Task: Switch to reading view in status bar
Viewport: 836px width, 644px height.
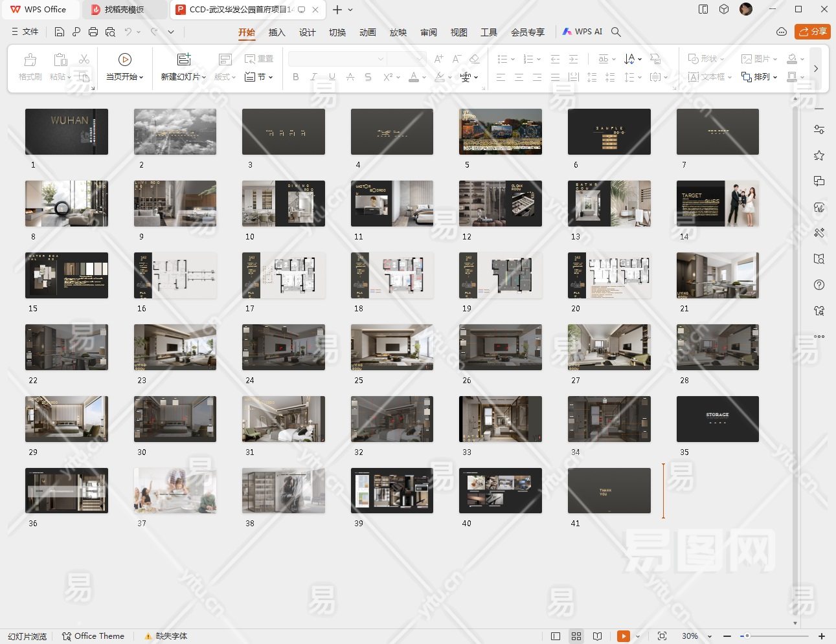Action: (598, 636)
